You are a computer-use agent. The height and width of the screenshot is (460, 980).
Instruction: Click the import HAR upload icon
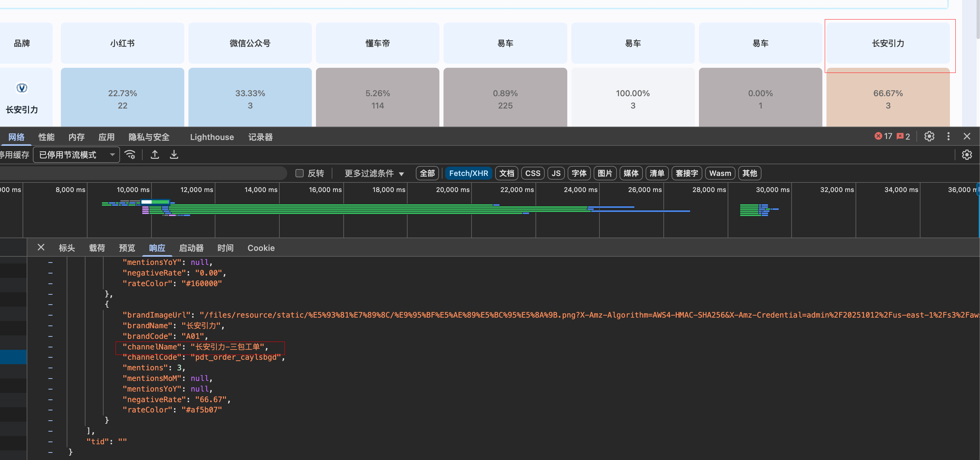(x=155, y=155)
